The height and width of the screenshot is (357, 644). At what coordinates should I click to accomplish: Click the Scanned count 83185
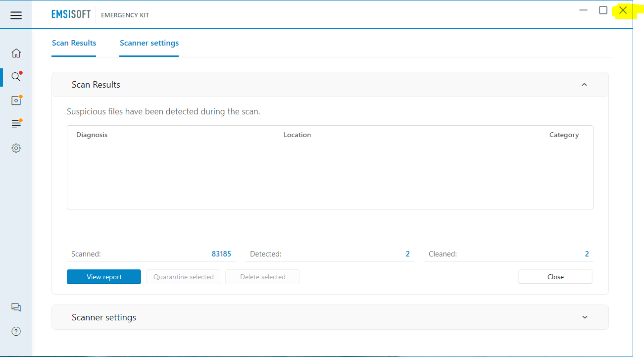(x=221, y=254)
